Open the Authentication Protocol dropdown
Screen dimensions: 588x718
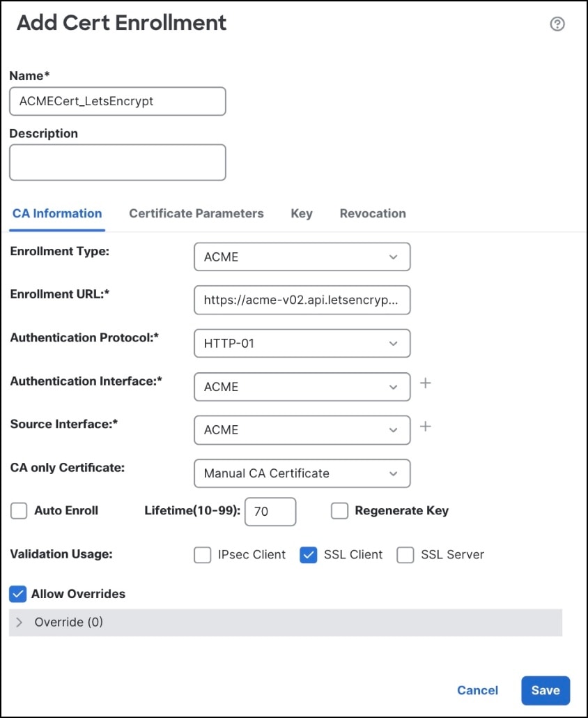[x=302, y=344]
